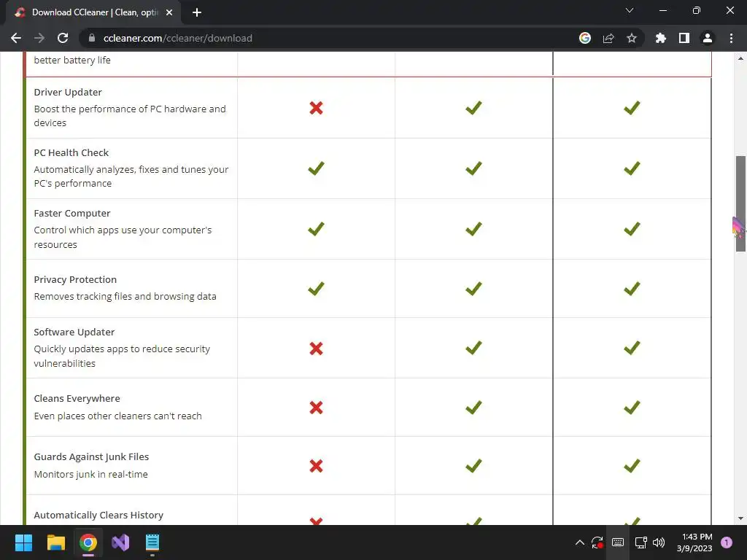747x560 pixels.
Task: Click 'better battery life' text
Action: click(72, 60)
